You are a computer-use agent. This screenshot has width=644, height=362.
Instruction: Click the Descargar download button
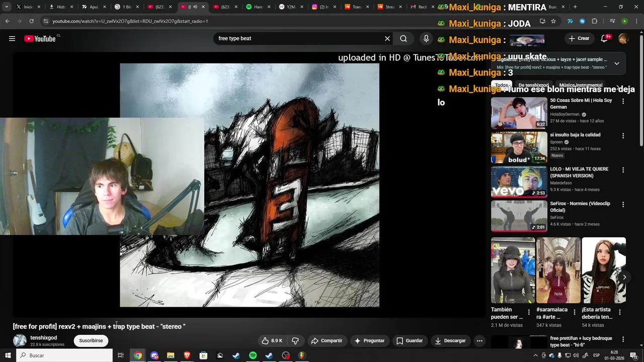(x=450, y=341)
